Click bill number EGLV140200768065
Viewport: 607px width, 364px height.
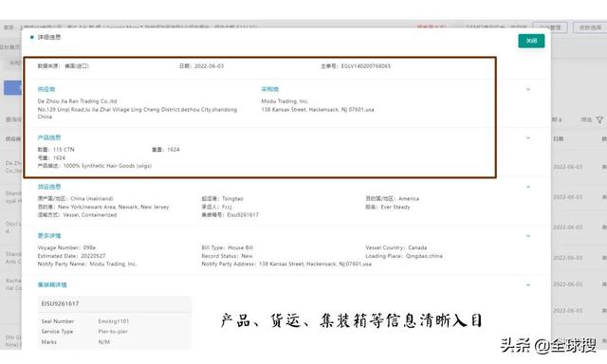[366, 66]
